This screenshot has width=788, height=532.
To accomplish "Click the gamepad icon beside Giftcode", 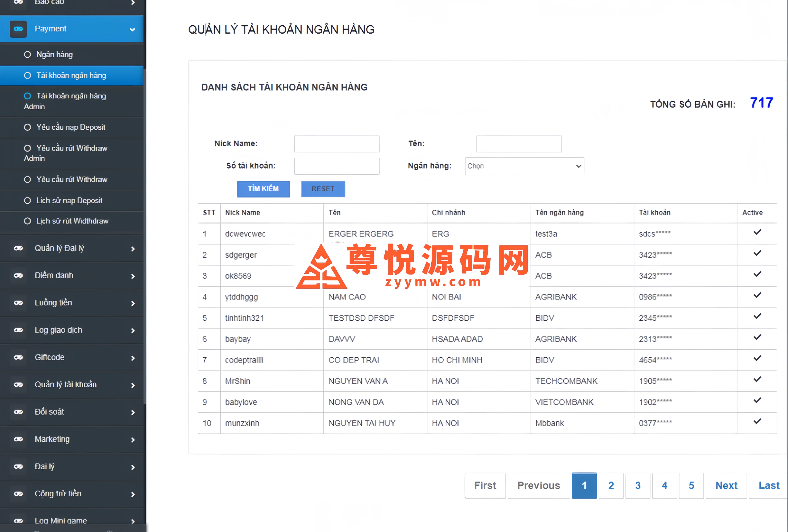I will [x=18, y=357].
